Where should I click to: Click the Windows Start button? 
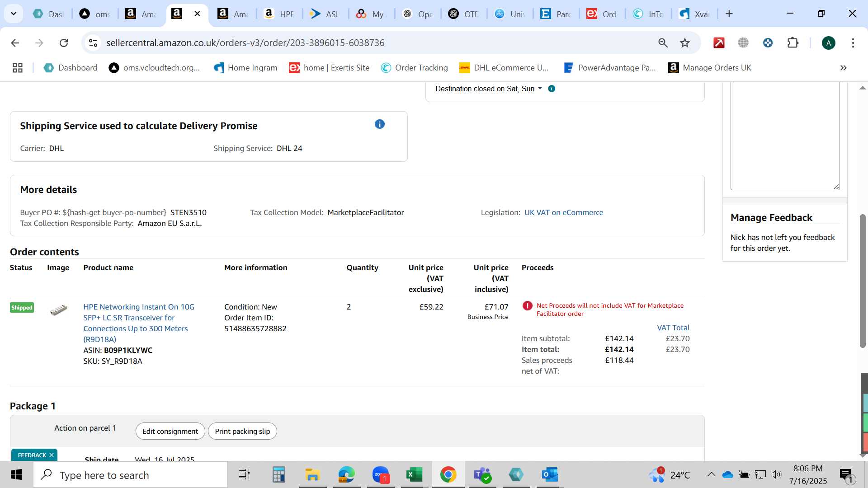tap(16, 475)
